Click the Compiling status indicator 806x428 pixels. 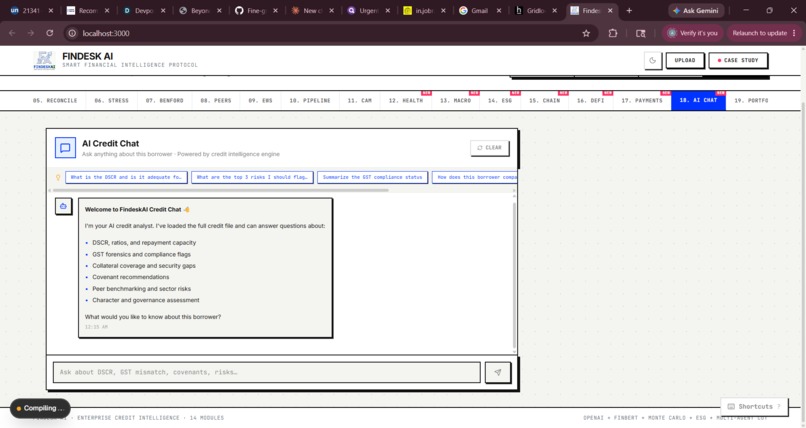tap(40, 408)
